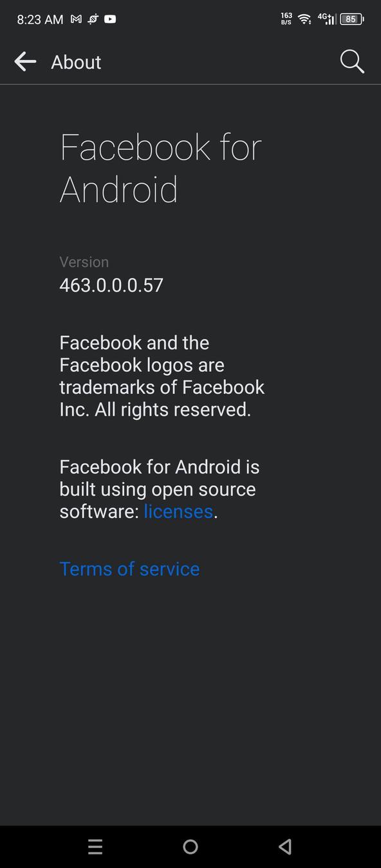The image size is (381, 868).
Task: Open the search magnifier icon
Action: pyautogui.click(x=351, y=62)
